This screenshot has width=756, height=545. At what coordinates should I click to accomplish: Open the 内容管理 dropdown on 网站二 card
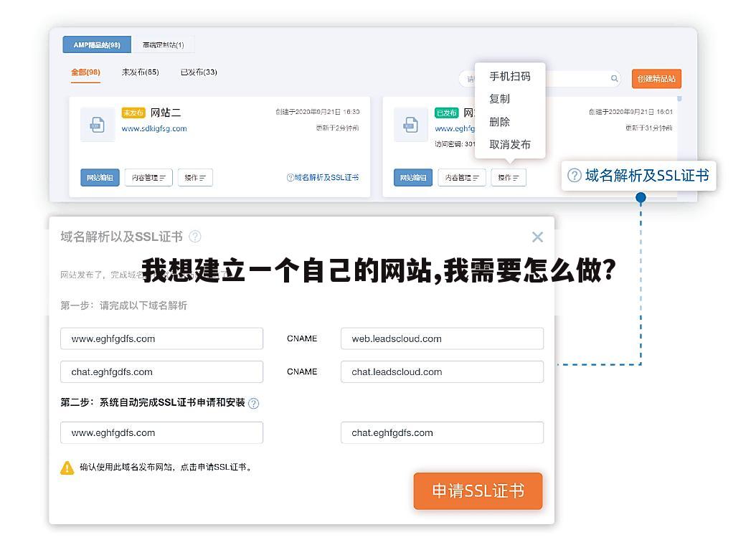[148, 177]
